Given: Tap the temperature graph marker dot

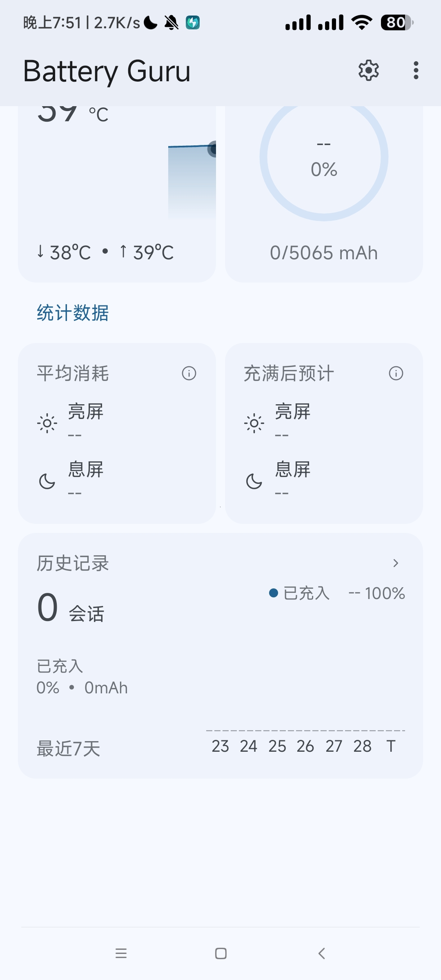Looking at the screenshot, I should (212, 149).
